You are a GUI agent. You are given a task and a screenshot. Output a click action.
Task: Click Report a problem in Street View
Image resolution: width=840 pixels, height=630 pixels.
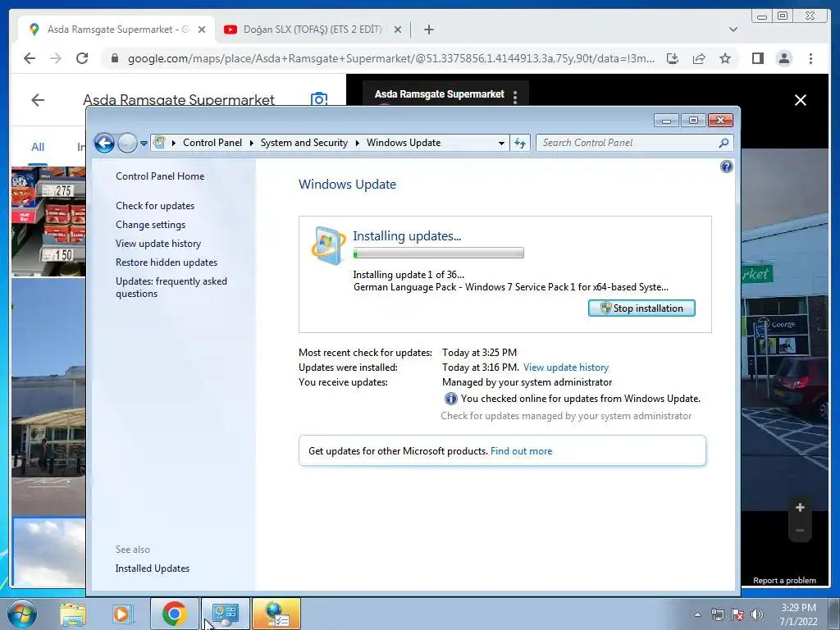click(x=784, y=580)
